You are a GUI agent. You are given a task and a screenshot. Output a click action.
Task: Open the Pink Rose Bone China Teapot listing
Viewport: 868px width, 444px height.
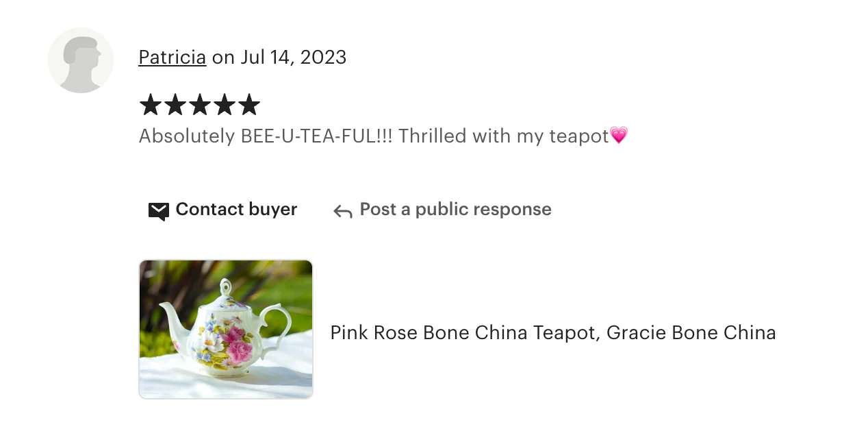click(553, 332)
